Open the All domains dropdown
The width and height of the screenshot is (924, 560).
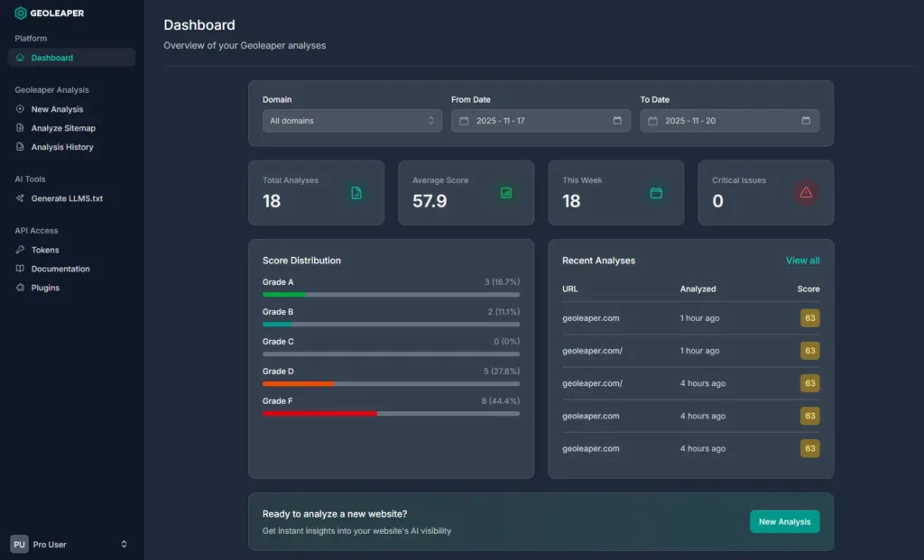[x=352, y=120]
